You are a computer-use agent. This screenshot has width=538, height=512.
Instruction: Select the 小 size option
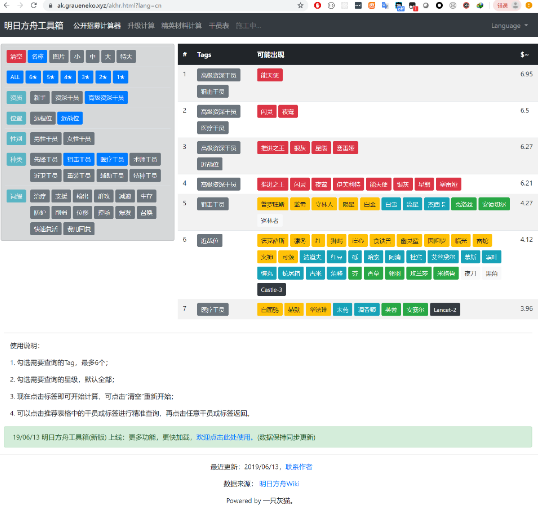[x=77, y=56]
